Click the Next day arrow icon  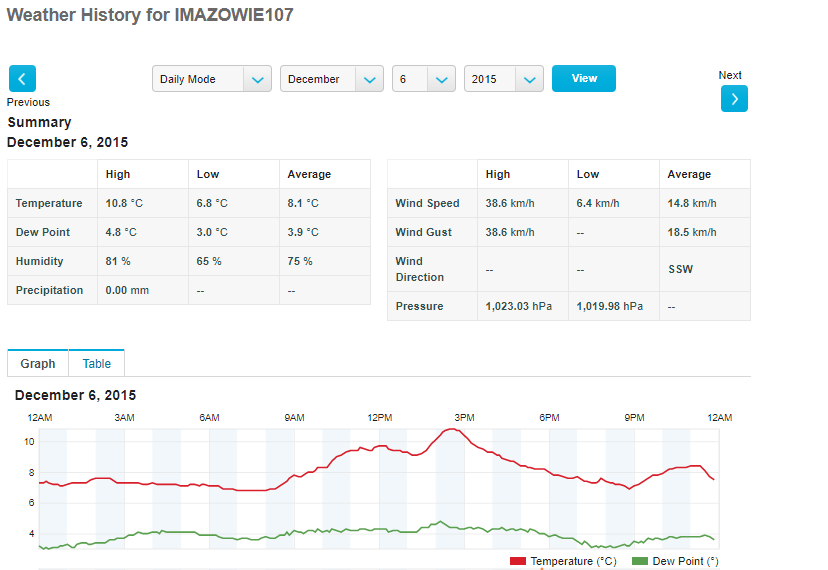734,98
